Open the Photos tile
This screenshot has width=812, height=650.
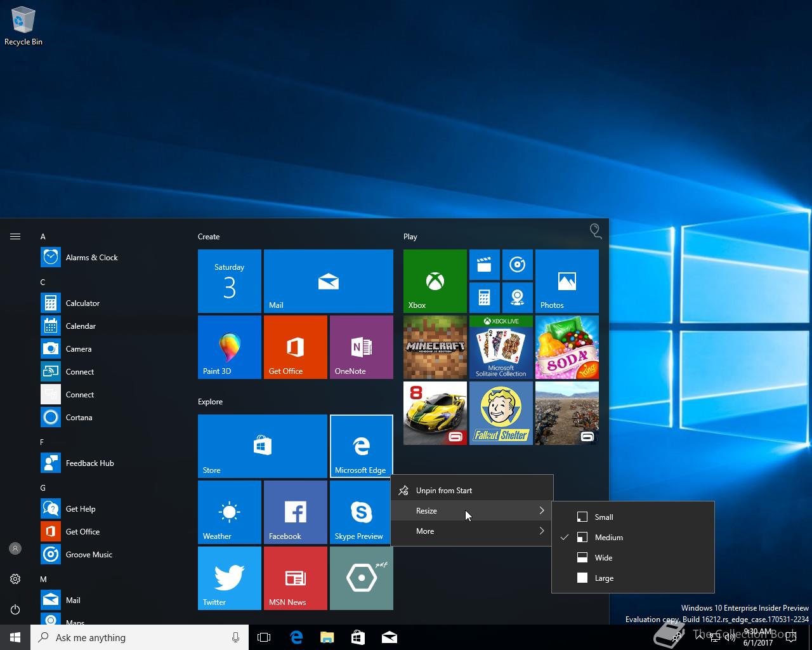point(567,281)
